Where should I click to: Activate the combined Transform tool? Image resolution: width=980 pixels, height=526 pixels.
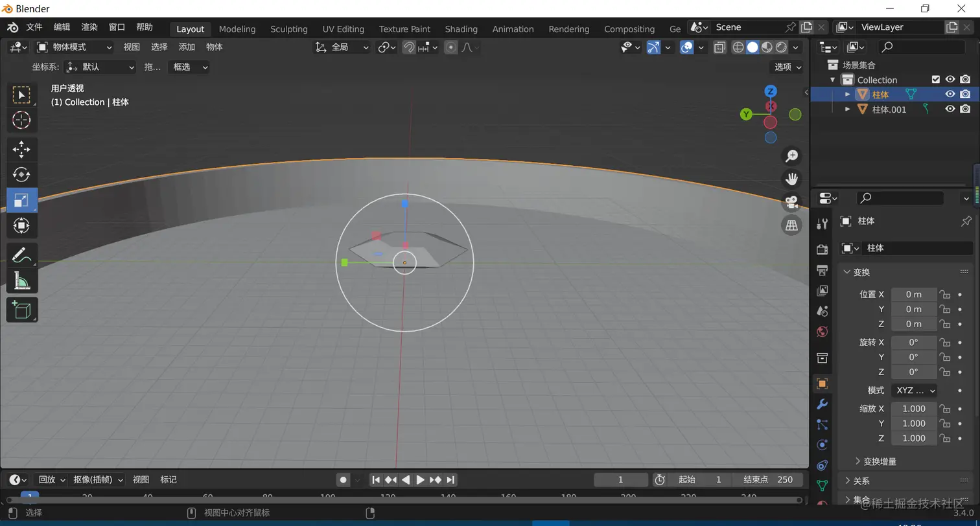point(21,225)
